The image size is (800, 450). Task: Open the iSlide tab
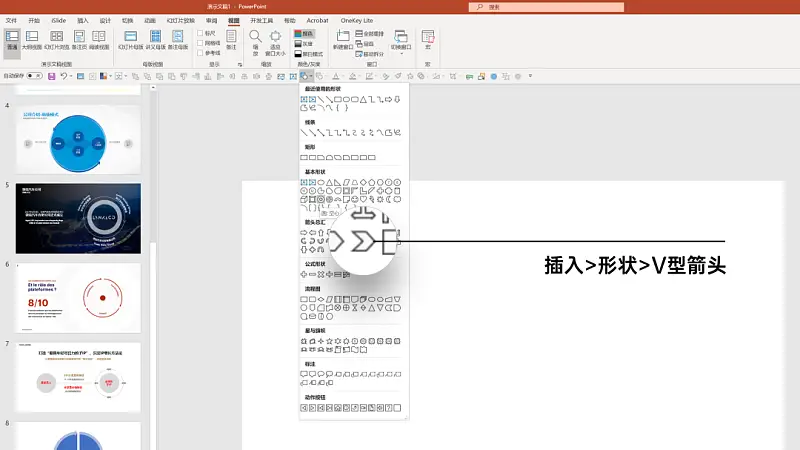(x=59, y=20)
